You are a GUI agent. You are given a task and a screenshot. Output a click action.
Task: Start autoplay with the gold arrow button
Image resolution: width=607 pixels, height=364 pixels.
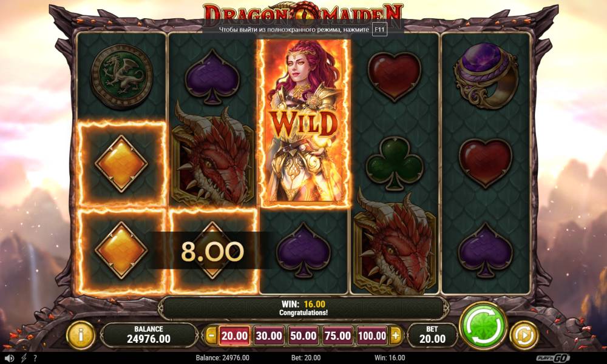tap(524, 335)
